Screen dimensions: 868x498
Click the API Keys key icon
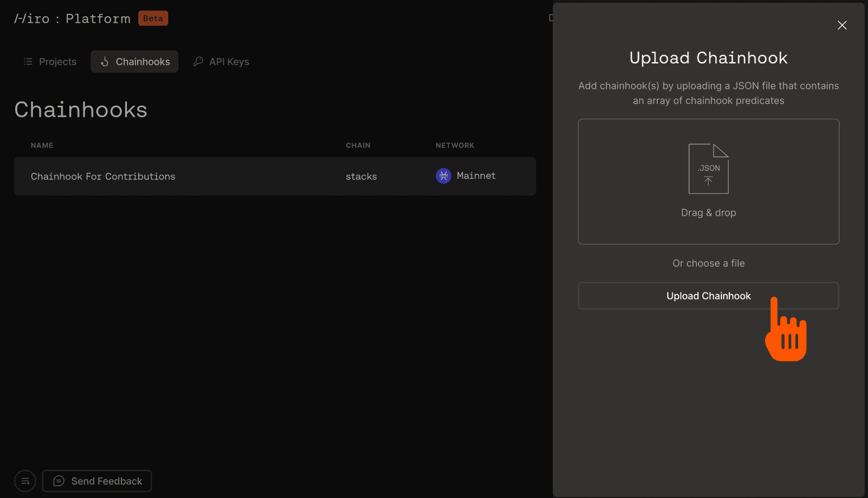coord(198,61)
